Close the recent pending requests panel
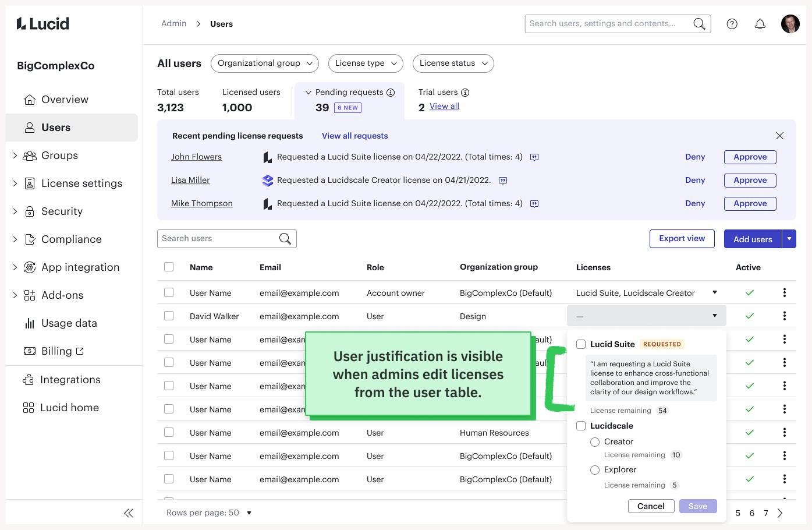The height and width of the screenshot is (530, 812). 780,136
